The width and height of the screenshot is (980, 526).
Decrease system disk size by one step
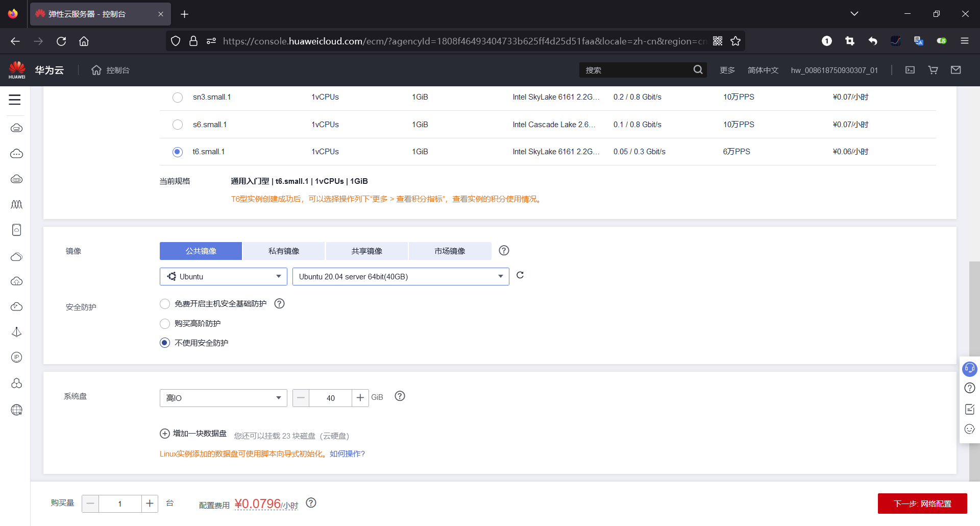point(301,398)
